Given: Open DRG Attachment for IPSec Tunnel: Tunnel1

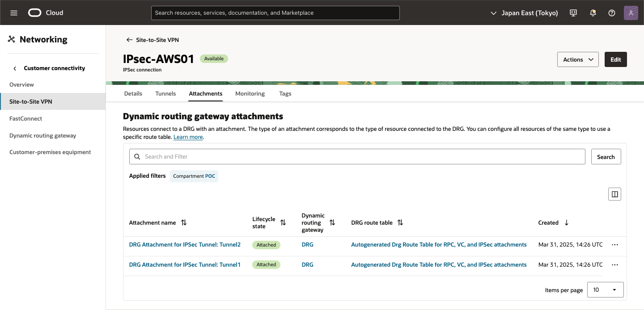Looking at the screenshot, I should tap(185, 265).
